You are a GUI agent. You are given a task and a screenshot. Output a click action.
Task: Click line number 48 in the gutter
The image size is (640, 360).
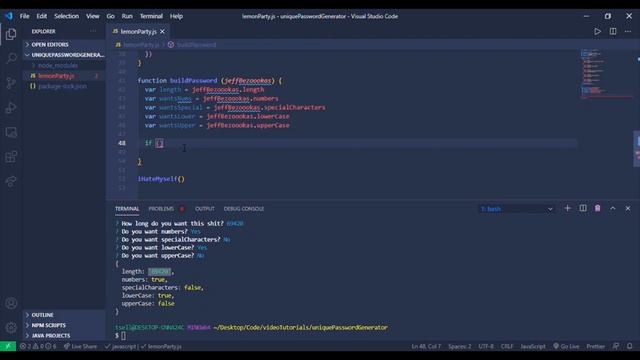coord(122,143)
